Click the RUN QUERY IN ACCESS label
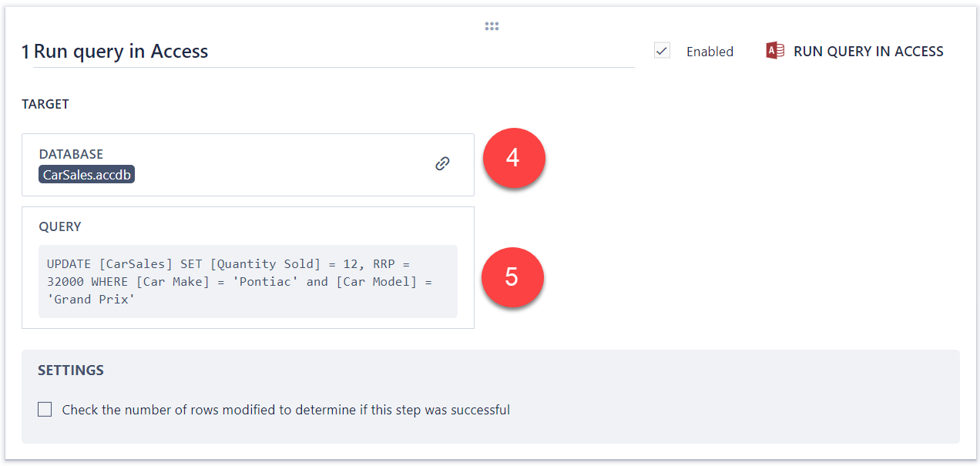The height and width of the screenshot is (466, 980). pos(865,51)
